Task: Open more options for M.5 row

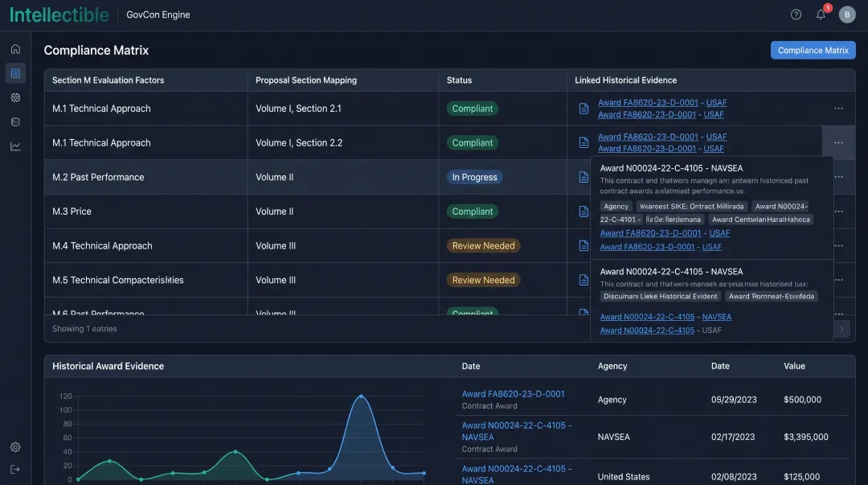Action: pyautogui.click(x=839, y=280)
